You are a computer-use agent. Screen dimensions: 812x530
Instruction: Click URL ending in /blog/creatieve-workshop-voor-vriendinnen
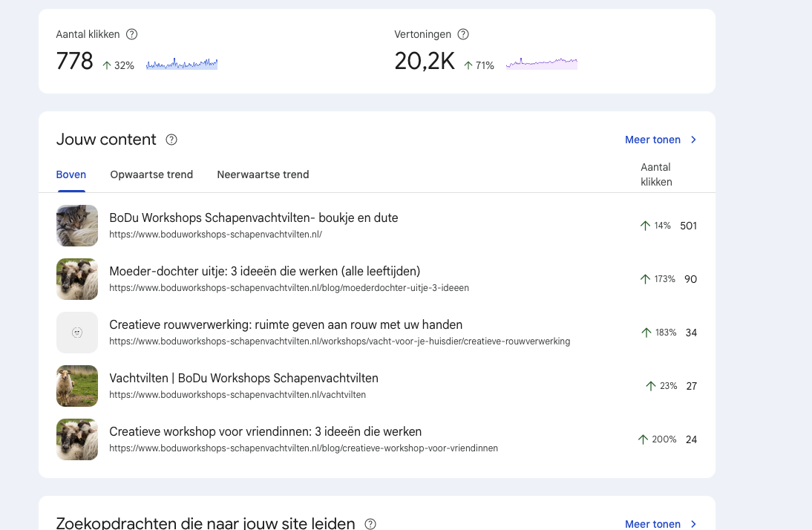[304, 448]
